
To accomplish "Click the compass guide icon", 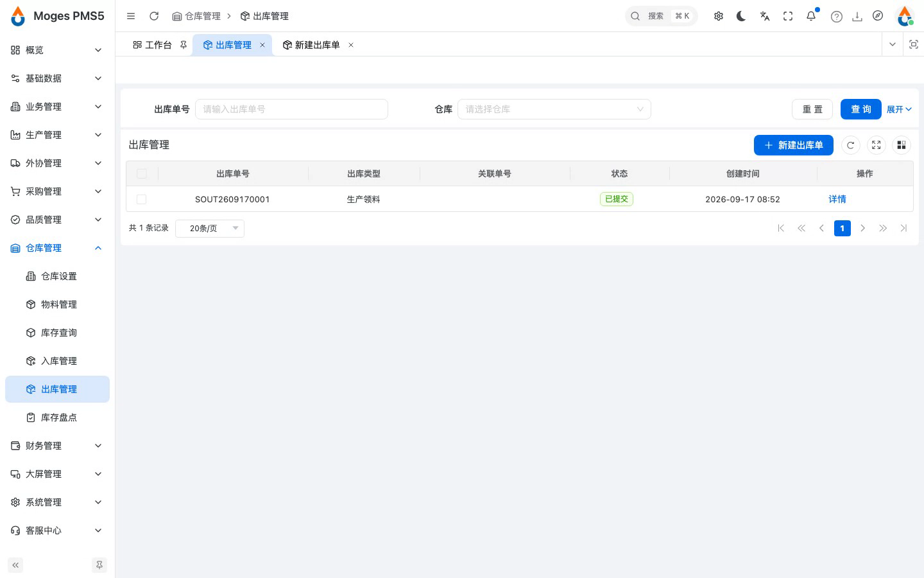I will (878, 16).
